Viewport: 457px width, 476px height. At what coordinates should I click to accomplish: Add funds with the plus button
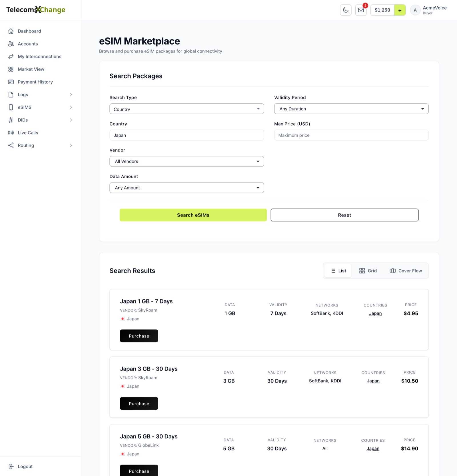pyautogui.click(x=400, y=10)
